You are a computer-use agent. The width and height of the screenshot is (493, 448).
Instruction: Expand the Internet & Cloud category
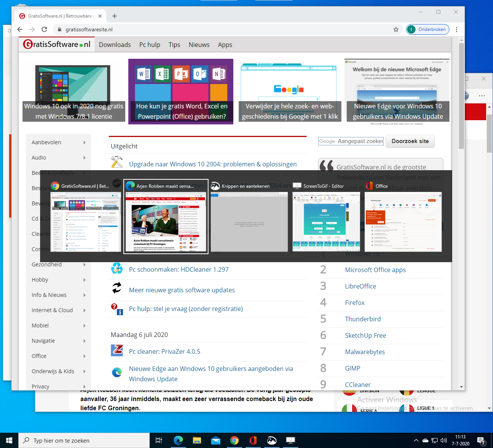tap(84, 310)
